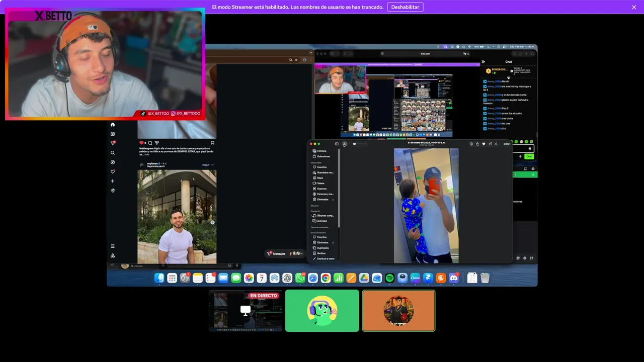
Task: Open the X_BETTO webcam stream tile
Action: (105, 64)
